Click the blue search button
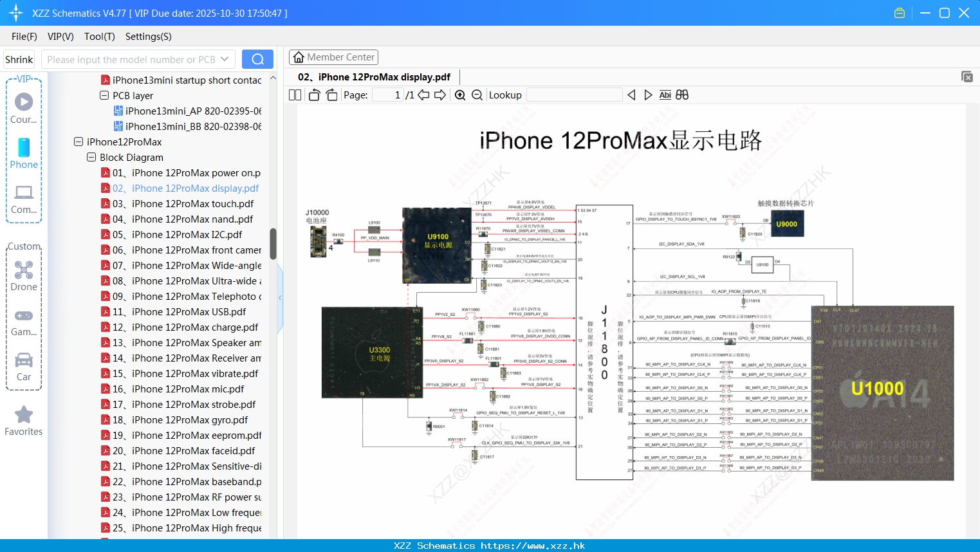This screenshot has width=980, height=552. [257, 59]
